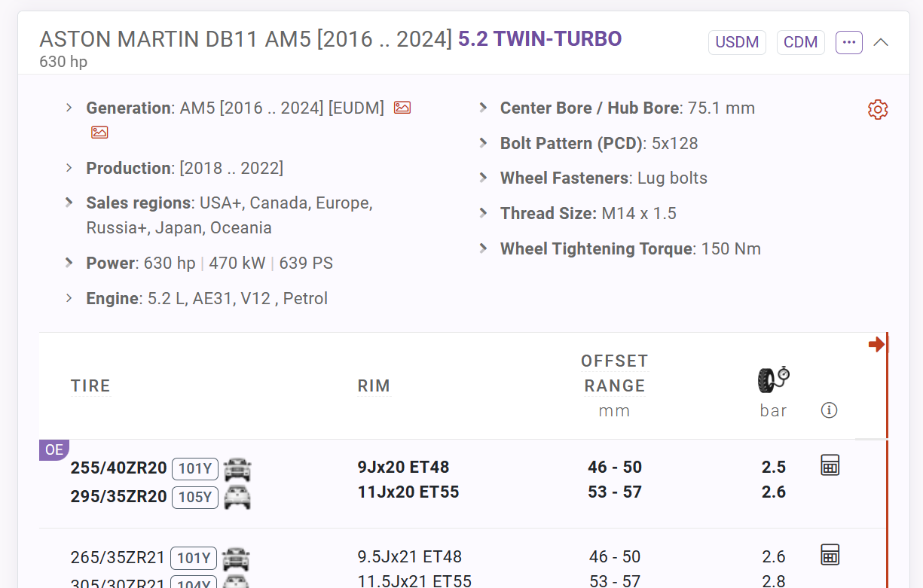Click front car icon next to 101Y
Image resolution: width=923 pixels, height=588 pixels.
click(237, 469)
